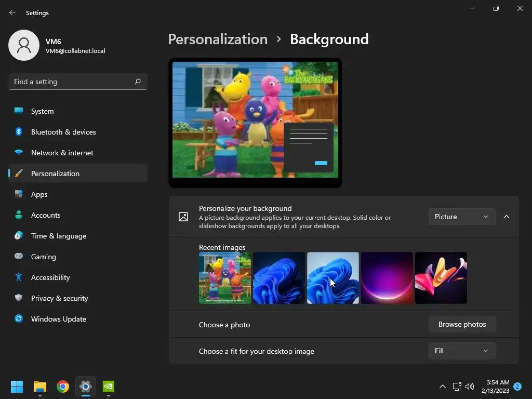Select the Backyardigans recent image

[224, 278]
